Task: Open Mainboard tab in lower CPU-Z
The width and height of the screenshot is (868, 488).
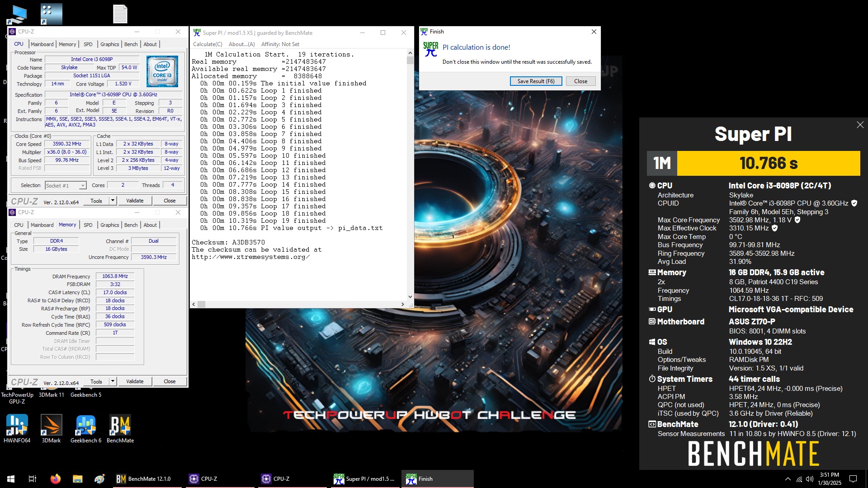Action: (42, 225)
